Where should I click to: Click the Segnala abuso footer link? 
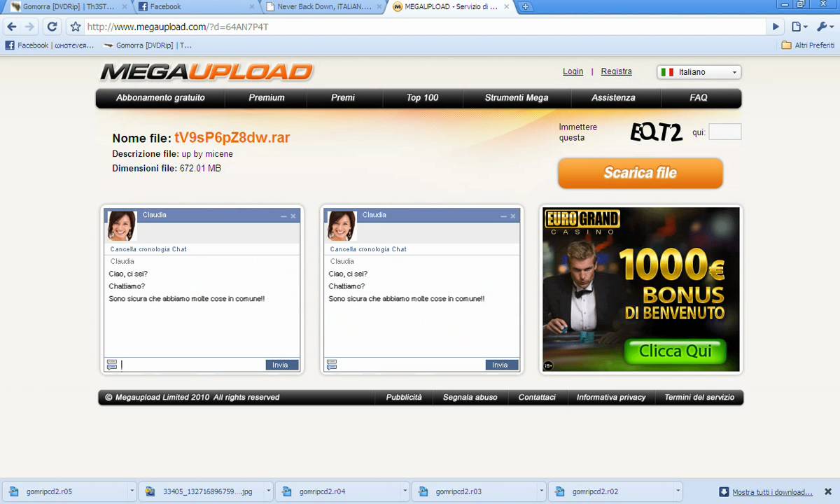tap(470, 398)
